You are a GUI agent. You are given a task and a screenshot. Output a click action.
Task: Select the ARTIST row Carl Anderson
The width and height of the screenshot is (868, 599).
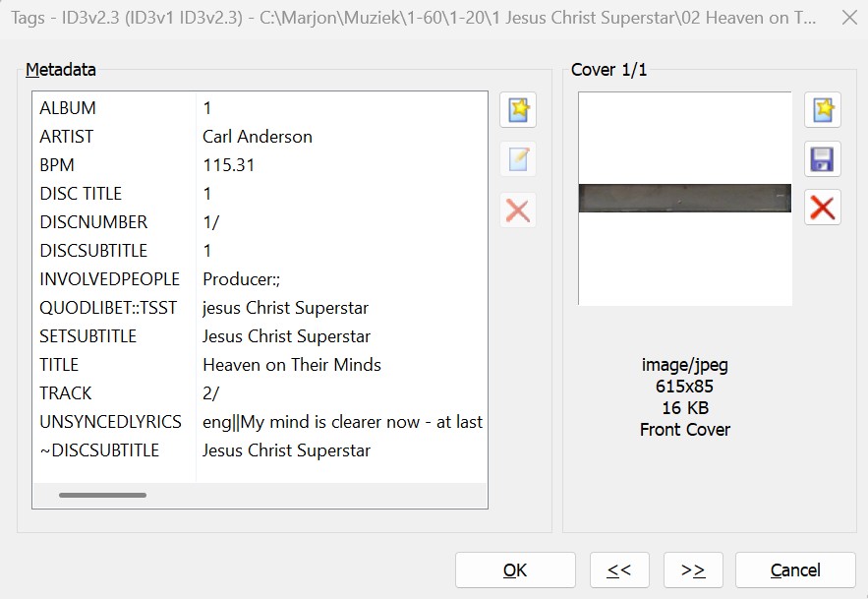pyautogui.click(x=257, y=137)
